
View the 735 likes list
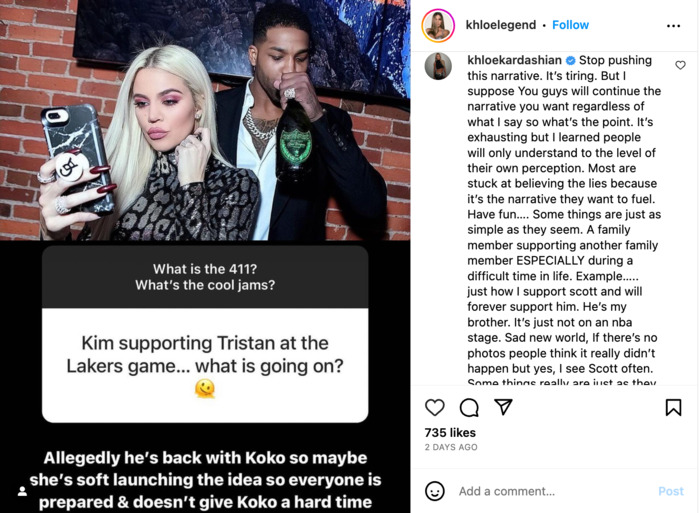point(450,433)
